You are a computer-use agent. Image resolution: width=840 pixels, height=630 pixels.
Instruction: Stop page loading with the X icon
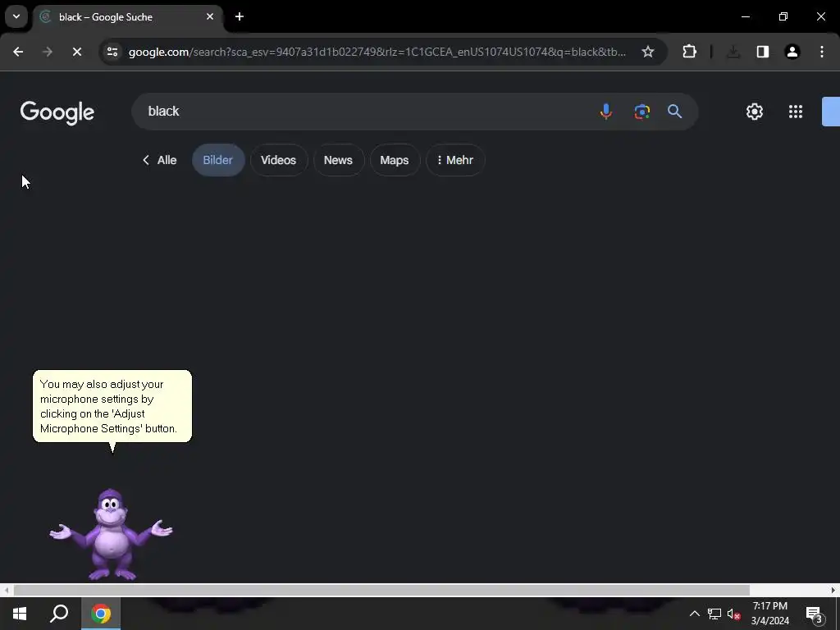76,52
